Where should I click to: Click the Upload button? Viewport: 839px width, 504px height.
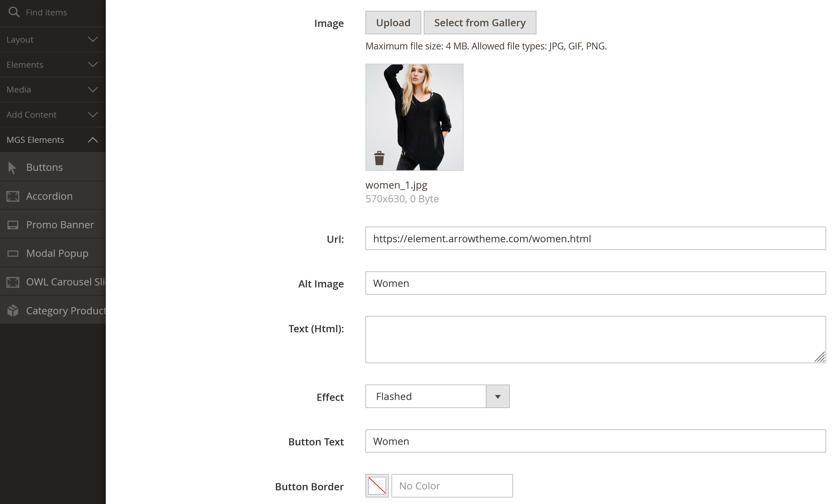pyautogui.click(x=393, y=23)
